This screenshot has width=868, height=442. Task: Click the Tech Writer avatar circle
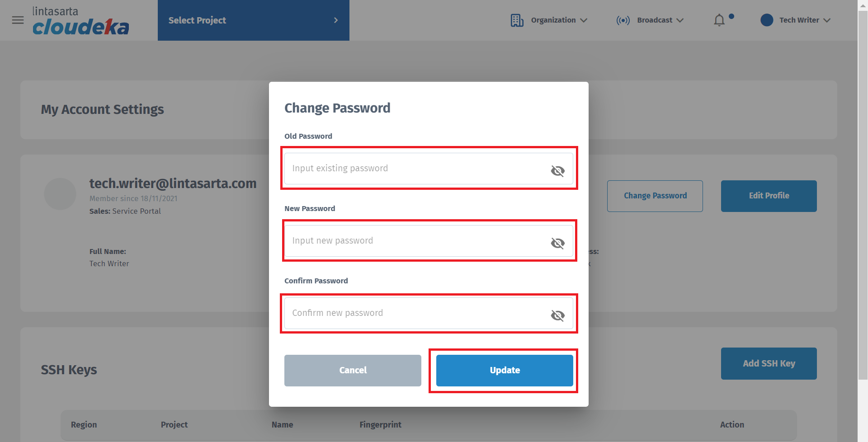pos(767,20)
